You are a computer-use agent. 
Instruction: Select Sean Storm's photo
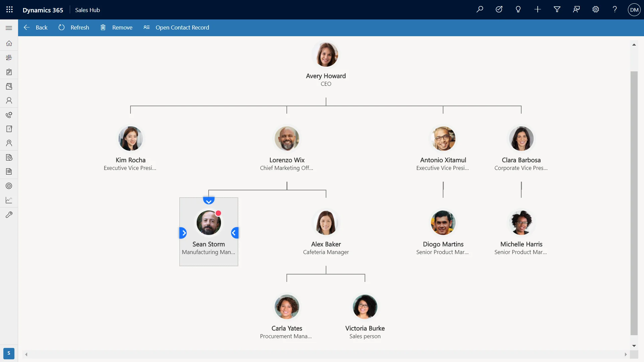click(x=209, y=223)
